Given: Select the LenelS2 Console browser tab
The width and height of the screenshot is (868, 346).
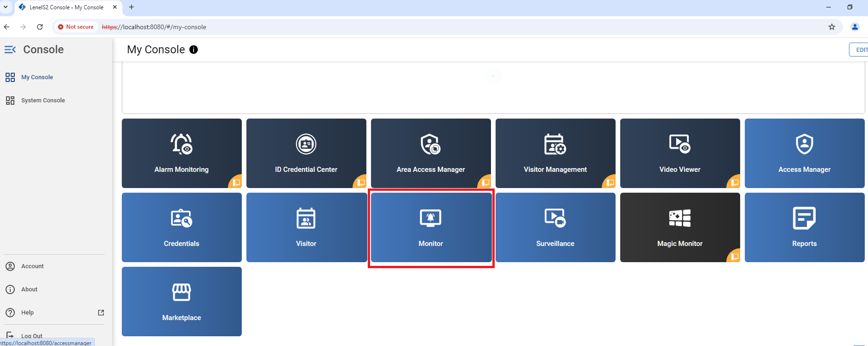Looking at the screenshot, I should click(x=69, y=7).
